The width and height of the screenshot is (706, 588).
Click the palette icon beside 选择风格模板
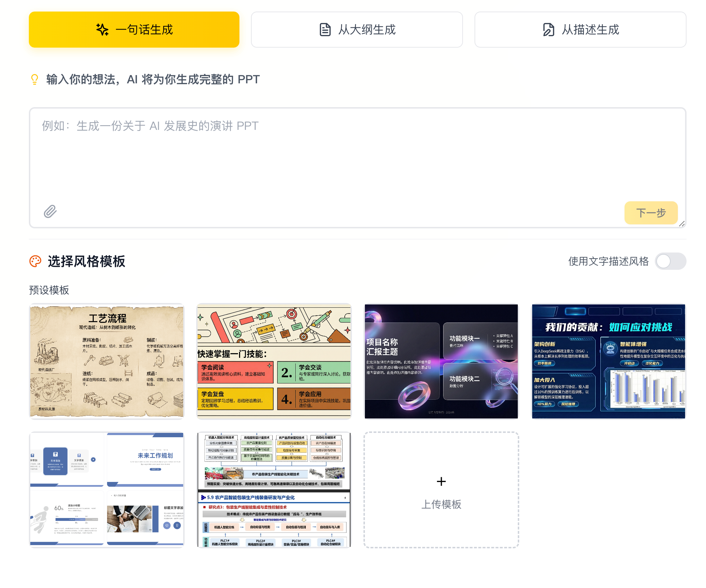click(x=35, y=261)
